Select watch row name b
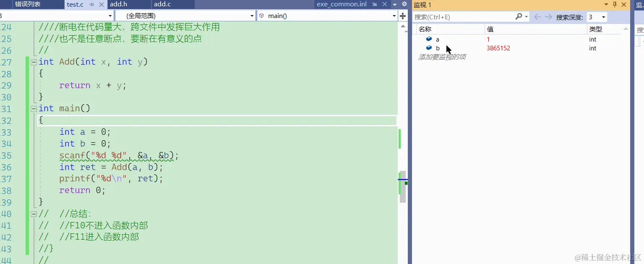The height and width of the screenshot is (264, 644). pyautogui.click(x=438, y=48)
